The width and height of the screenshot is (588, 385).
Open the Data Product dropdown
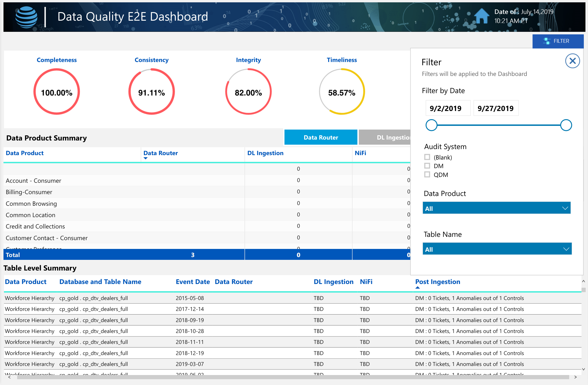(496, 208)
